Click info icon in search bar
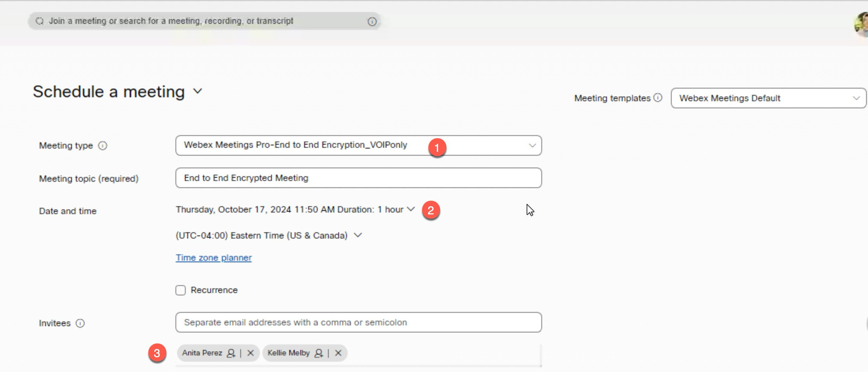868x372 pixels. point(372,21)
